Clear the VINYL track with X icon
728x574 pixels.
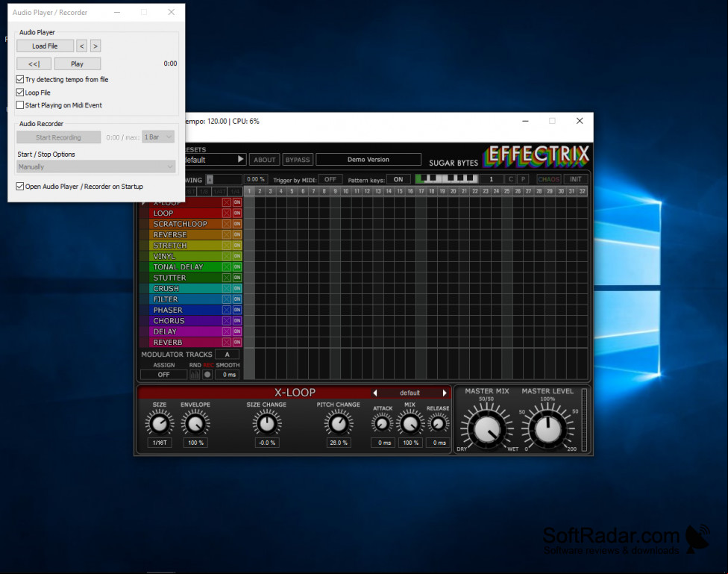click(x=226, y=256)
